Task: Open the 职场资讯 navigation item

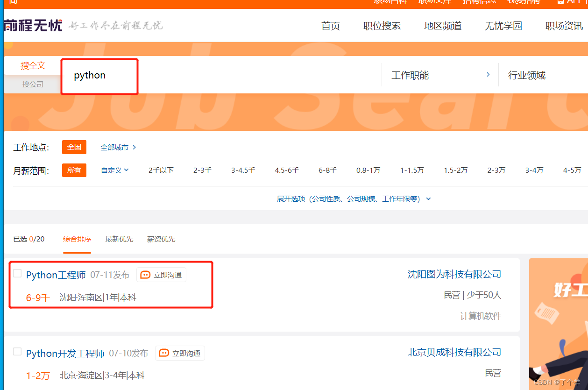Action: pos(564,26)
